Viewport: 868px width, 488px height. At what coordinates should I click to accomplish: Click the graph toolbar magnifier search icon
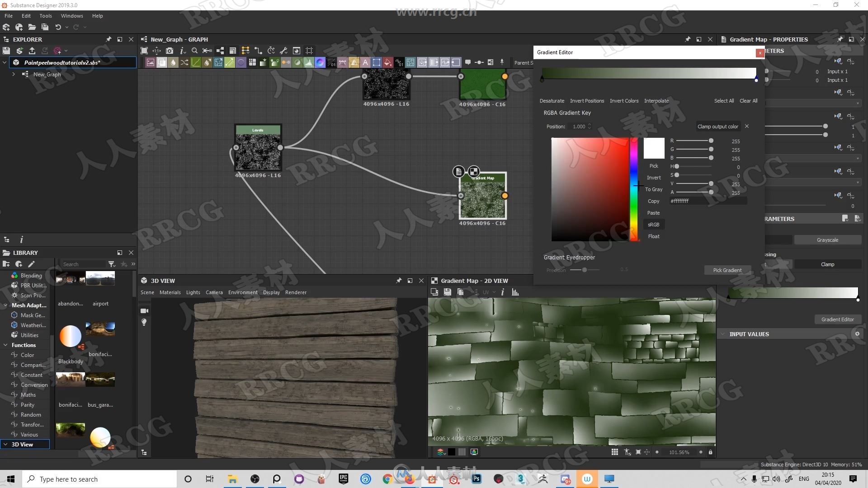tap(194, 51)
